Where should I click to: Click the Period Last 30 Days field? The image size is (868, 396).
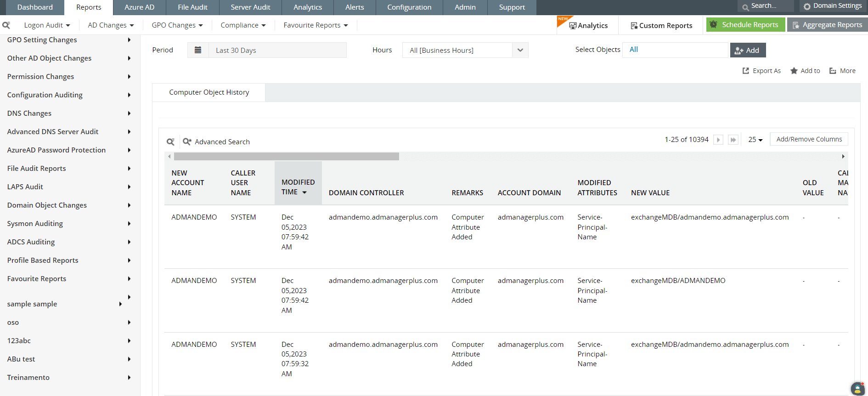[277, 50]
